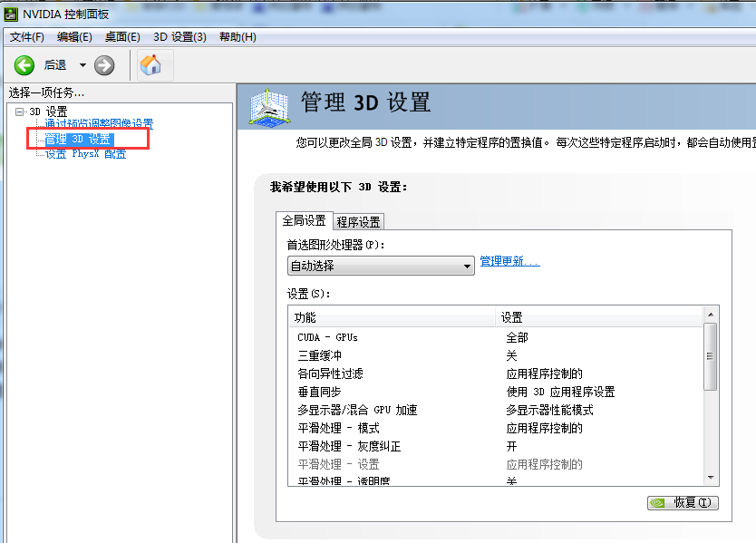This screenshot has width=756, height=543.
Task: Click the settings list scrollbar down arrow
Action: [711, 478]
